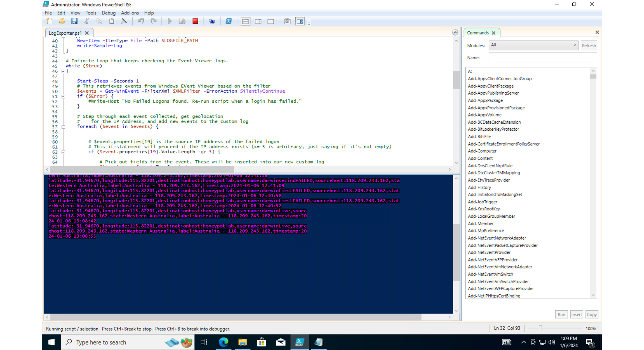Open New Remote PowerShell Tab icon
Screen dimensions: 644x350
(x=212, y=21)
